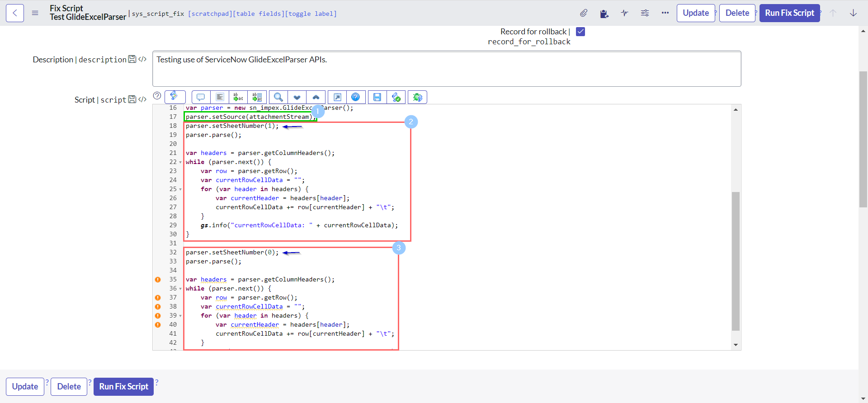The image size is (868, 403).
Task: Collapse code fold arrow at line 39
Action: tap(180, 316)
